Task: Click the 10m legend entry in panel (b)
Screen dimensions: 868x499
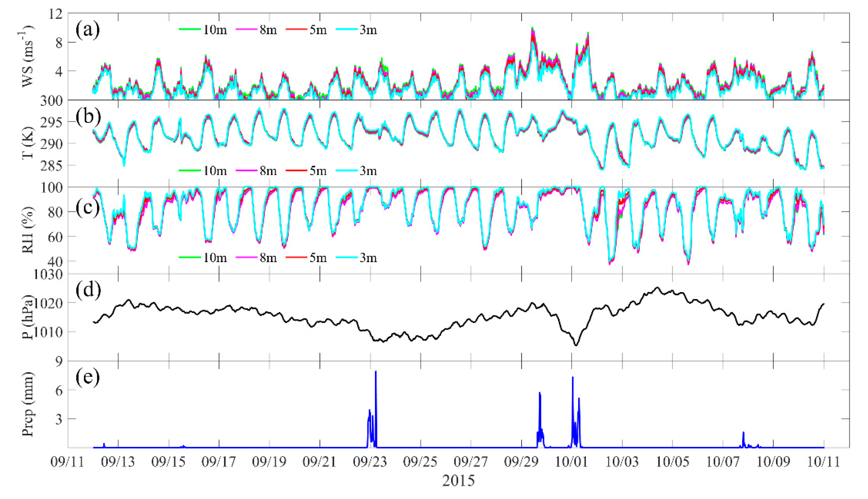Action: click(203, 171)
